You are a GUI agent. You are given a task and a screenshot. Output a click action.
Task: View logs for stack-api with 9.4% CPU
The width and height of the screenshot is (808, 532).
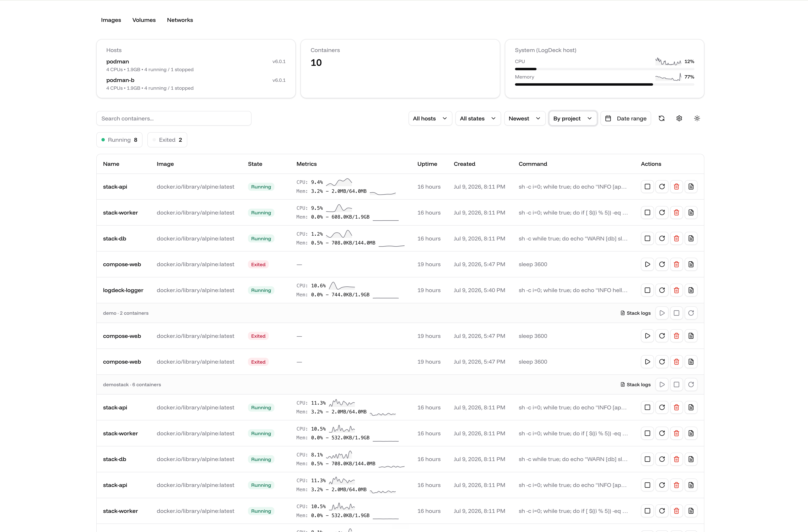pyautogui.click(x=691, y=187)
